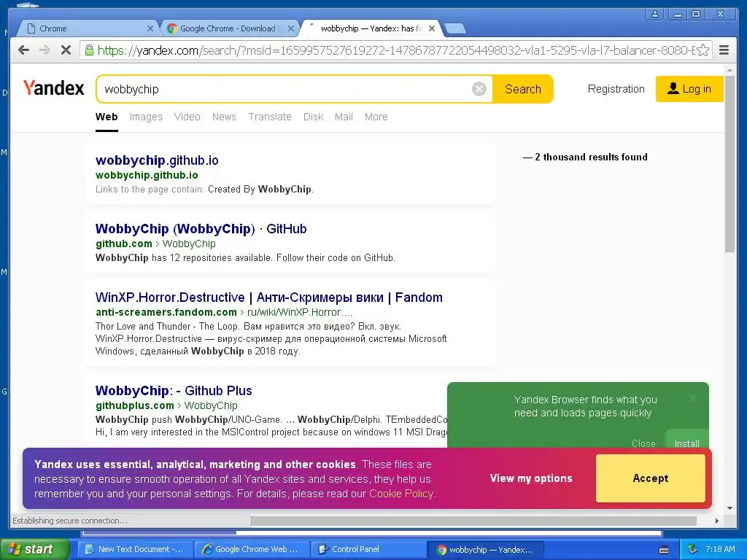Open the Video search category
This screenshot has height=560, width=747.
click(187, 117)
